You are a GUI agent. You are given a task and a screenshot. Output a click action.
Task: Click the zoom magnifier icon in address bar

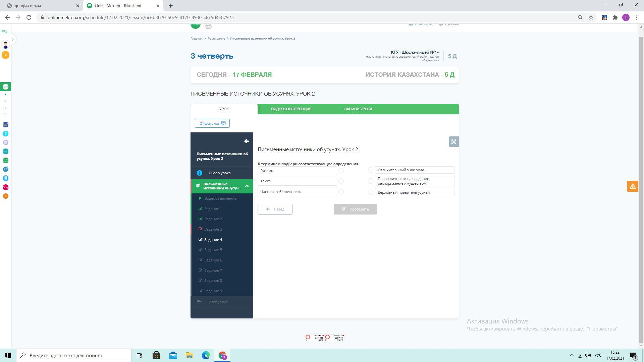coord(580,17)
